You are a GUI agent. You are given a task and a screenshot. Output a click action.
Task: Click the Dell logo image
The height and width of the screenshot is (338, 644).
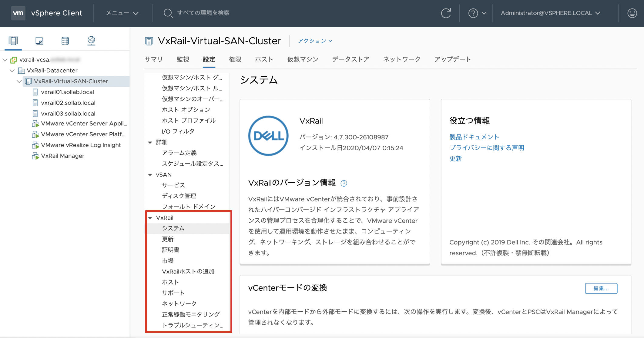tap(268, 136)
